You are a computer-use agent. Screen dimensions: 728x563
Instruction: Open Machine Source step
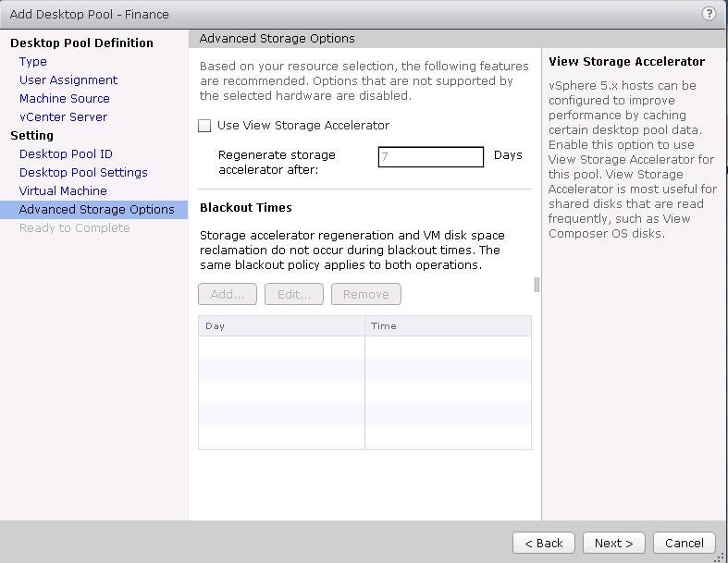tap(65, 99)
